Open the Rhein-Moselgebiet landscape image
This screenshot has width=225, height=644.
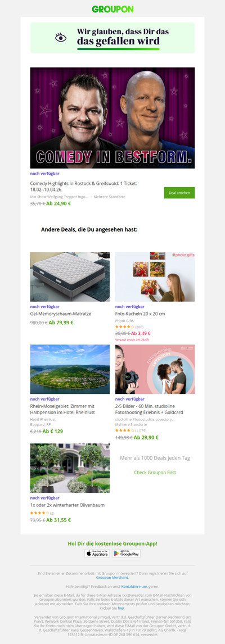(x=70, y=369)
